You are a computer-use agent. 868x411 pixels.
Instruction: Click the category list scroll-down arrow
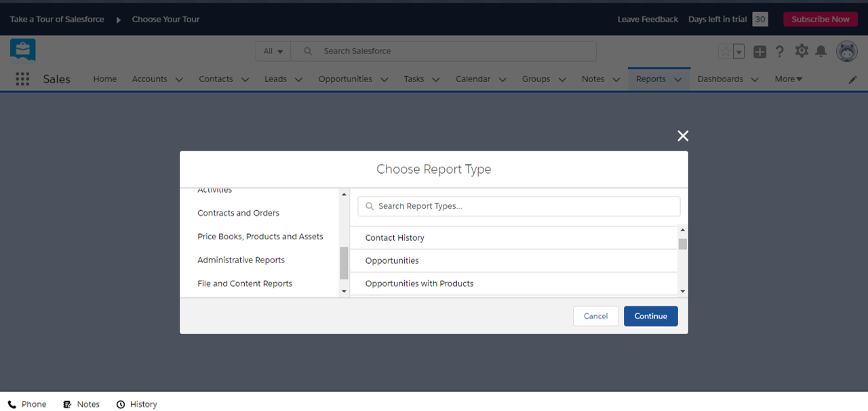[x=344, y=291]
